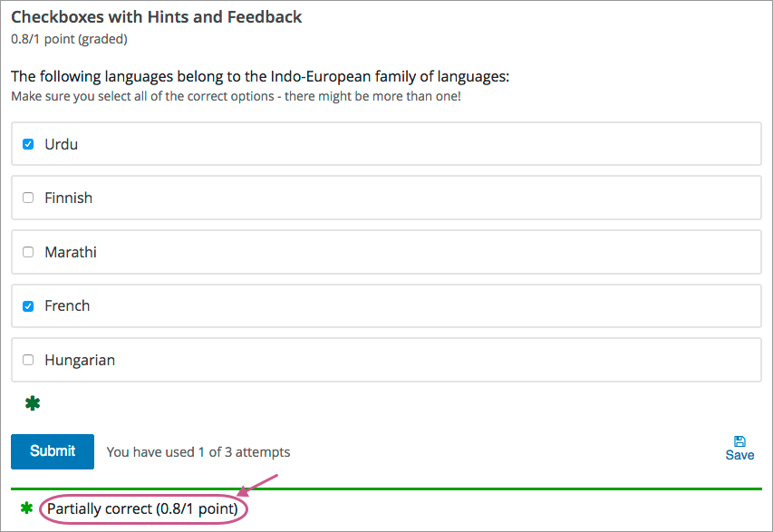The image size is (773, 532).
Task: Select the 'Partially correct (0.8/1 point)' feedback text
Action: click(x=142, y=509)
